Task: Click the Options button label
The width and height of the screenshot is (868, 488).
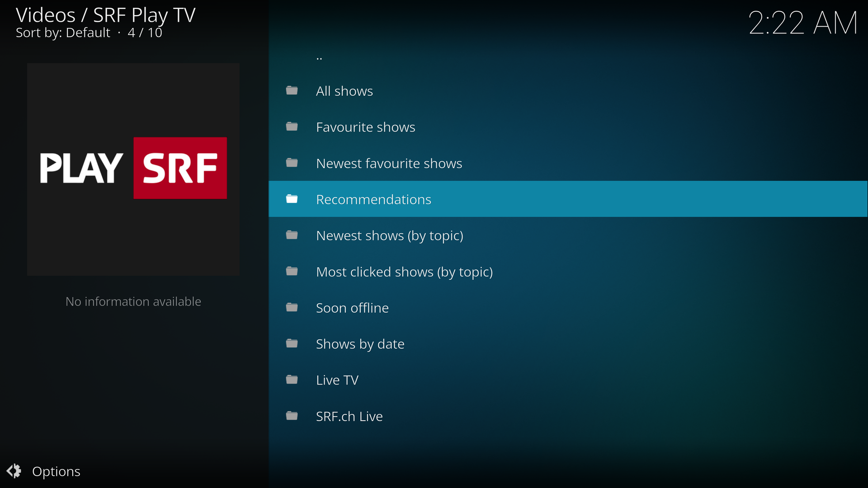Action: click(56, 471)
